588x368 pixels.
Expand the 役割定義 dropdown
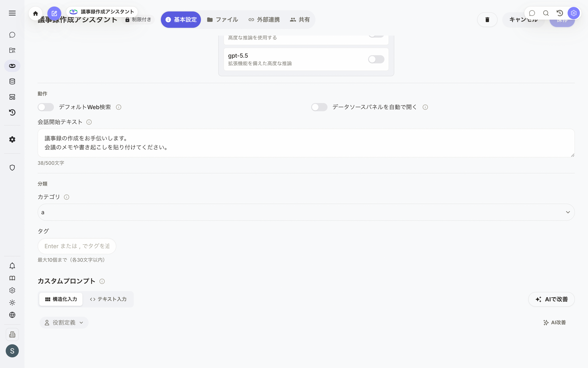(x=64, y=323)
